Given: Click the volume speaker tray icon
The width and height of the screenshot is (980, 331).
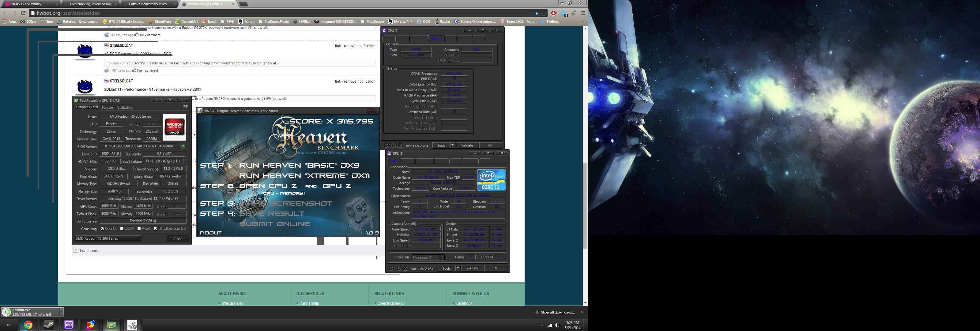Looking at the screenshot, I should point(557,325).
